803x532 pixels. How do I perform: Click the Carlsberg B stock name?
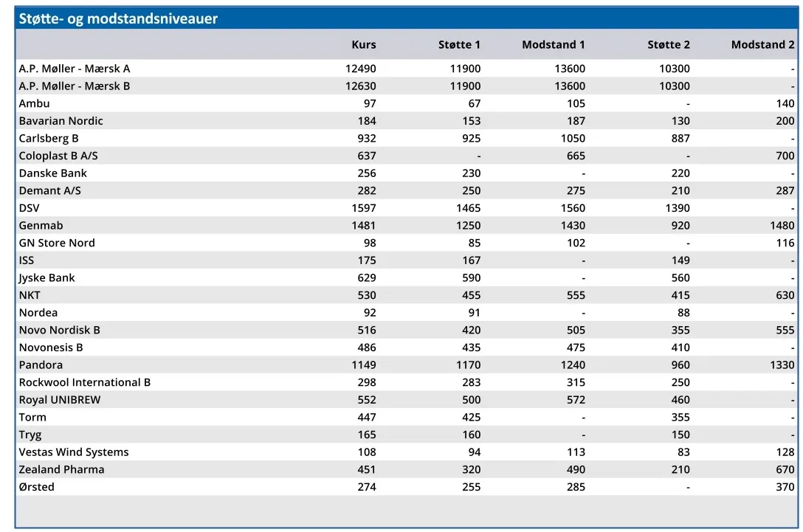pos(49,139)
